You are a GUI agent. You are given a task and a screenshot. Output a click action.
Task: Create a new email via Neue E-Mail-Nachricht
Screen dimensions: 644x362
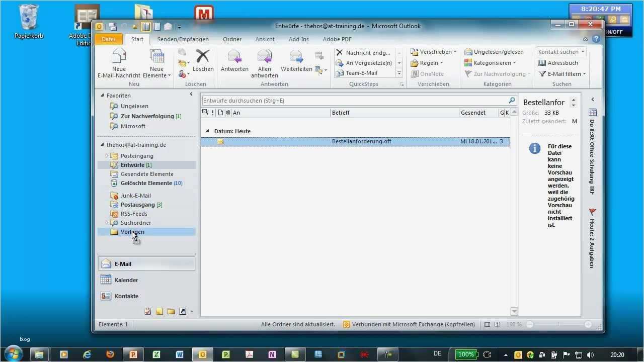(x=119, y=63)
